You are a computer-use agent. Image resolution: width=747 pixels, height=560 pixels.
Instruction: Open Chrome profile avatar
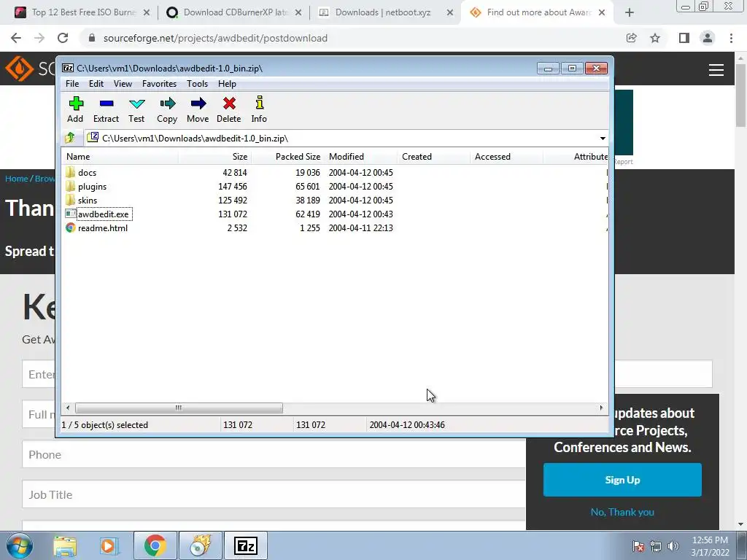tap(708, 38)
